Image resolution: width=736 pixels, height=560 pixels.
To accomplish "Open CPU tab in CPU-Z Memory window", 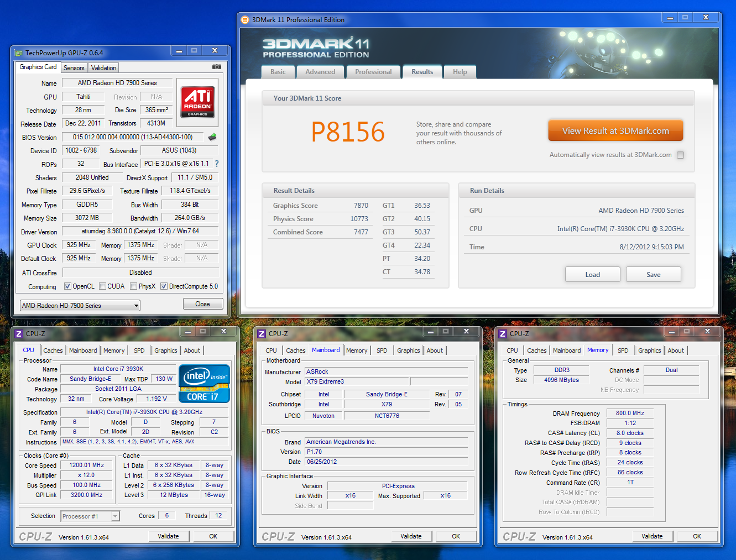I will coord(513,350).
